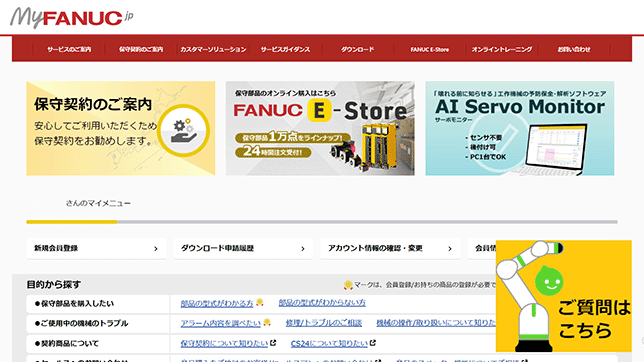Click the member badge icon beside 部品の型式がわかる方

click(259, 302)
